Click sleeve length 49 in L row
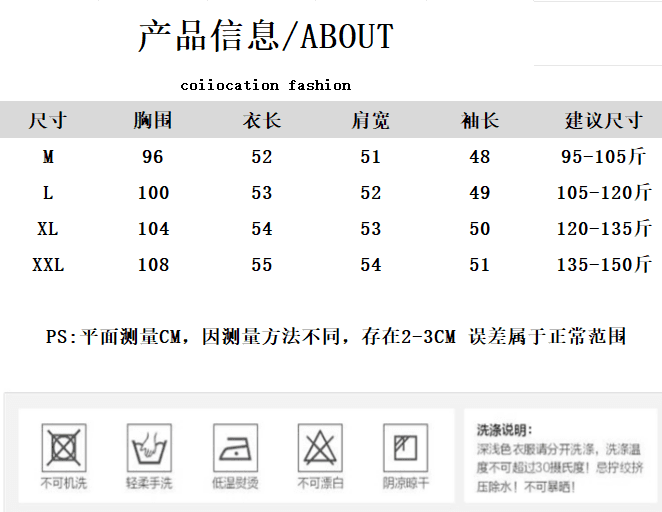Screen dimensions: 662x512 click(x=480, y=193)
